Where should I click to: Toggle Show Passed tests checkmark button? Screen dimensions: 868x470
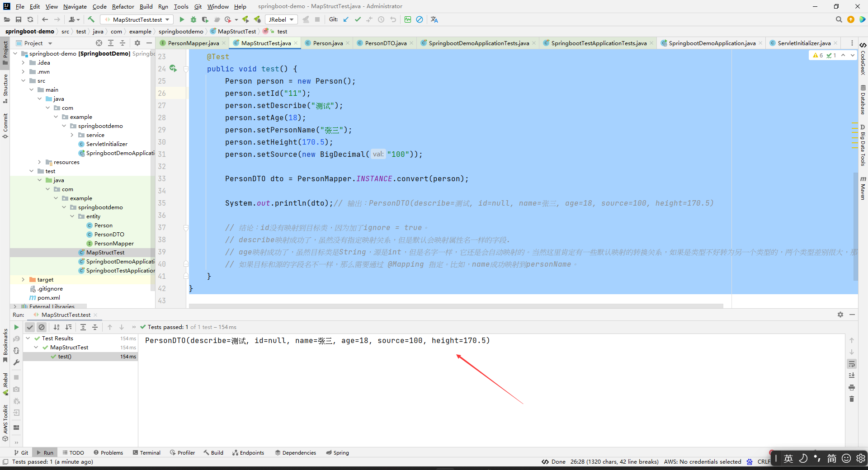[x=30, y=327]
